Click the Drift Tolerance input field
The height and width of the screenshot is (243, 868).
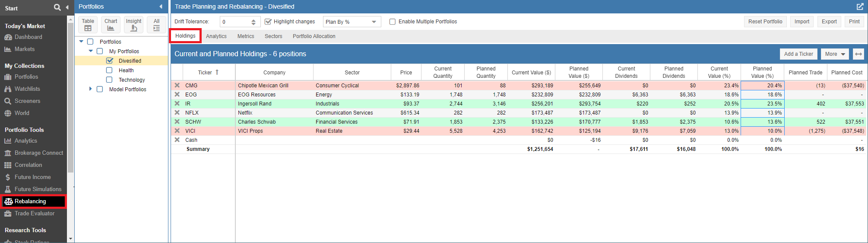tap(234, 22)
